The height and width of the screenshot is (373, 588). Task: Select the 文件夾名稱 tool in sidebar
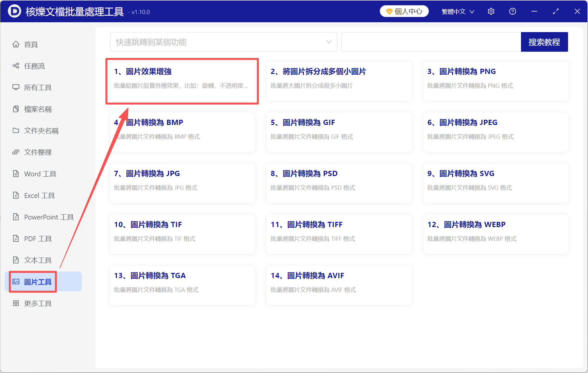click(x=41, y=131)
